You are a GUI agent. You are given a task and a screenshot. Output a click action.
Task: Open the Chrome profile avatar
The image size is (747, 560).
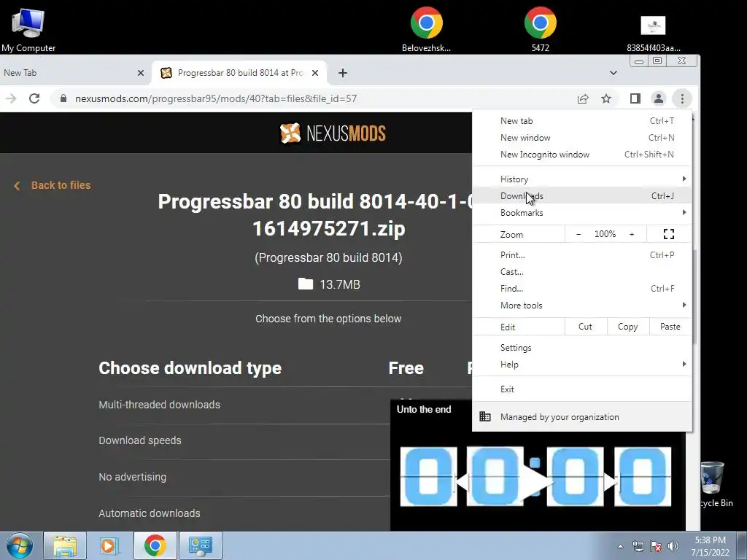(659, 98)
